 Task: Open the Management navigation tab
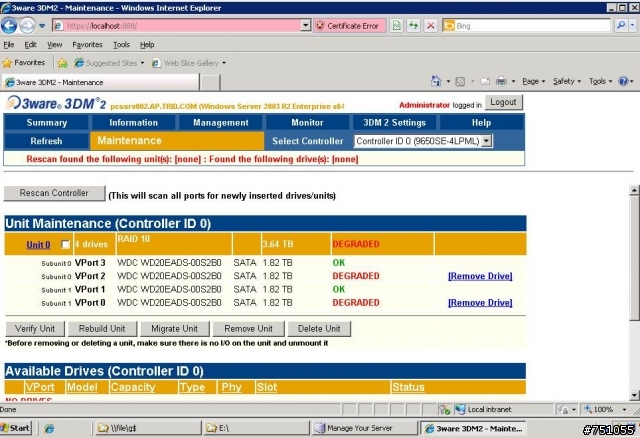coord(221,122)
